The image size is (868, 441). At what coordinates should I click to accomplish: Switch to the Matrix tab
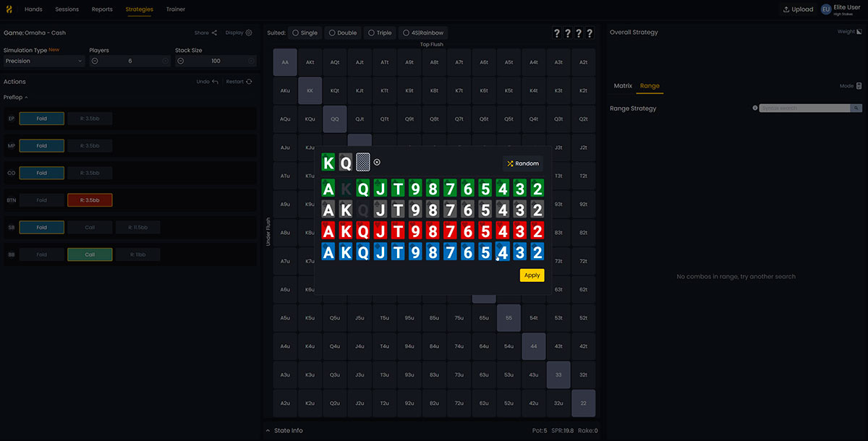tap(623, 85)
